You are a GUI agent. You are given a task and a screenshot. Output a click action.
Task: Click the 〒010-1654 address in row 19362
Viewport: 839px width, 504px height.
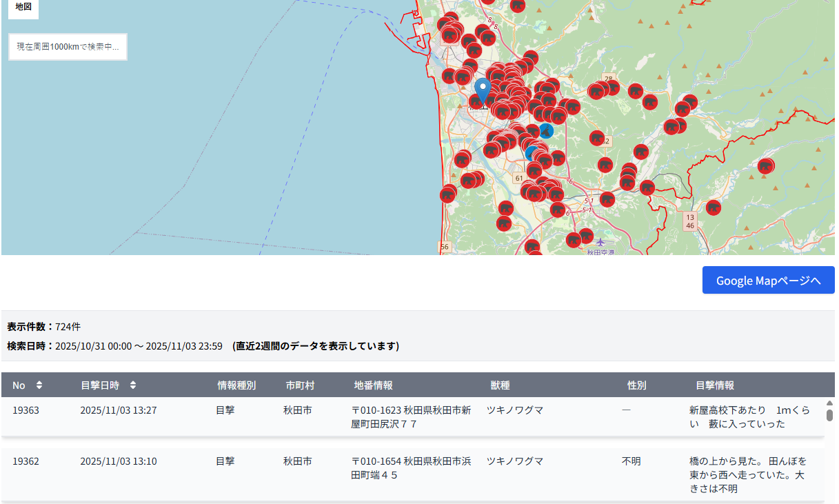tap(411, 468)
